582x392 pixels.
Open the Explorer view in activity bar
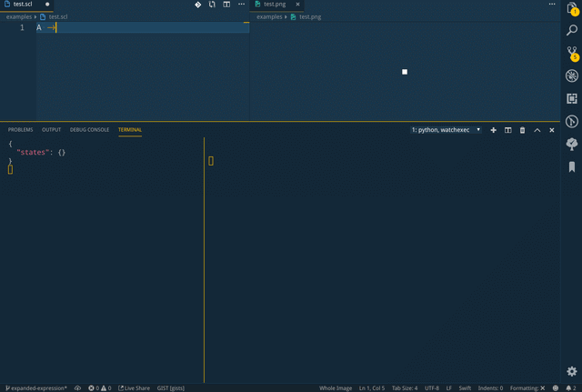(x=571, y=8)
